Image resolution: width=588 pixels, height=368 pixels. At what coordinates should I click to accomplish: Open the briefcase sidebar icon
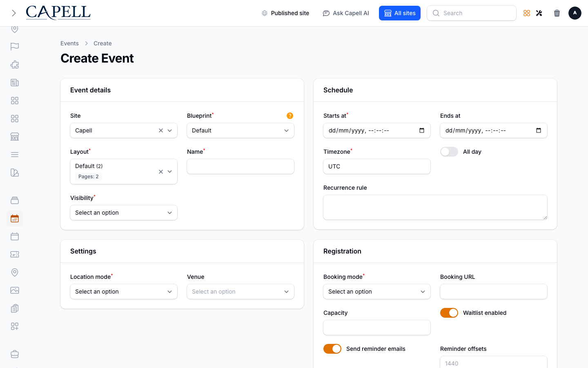coord(15,354)
